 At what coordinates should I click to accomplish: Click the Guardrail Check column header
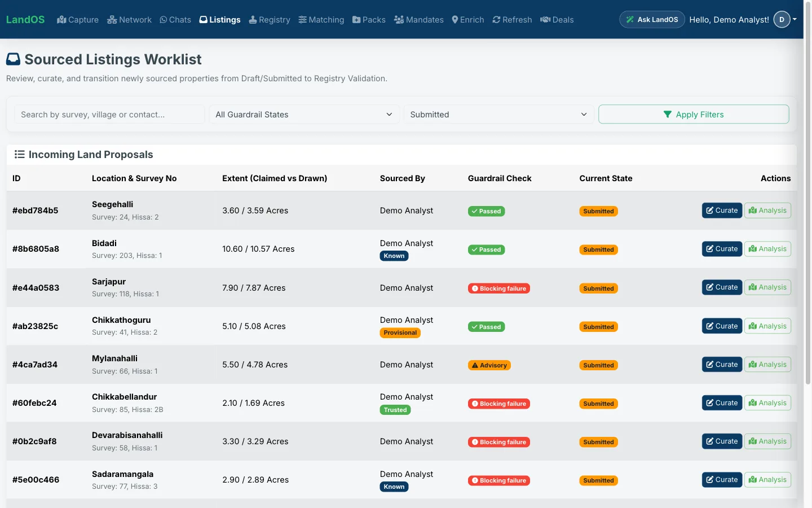coord(500,178)
